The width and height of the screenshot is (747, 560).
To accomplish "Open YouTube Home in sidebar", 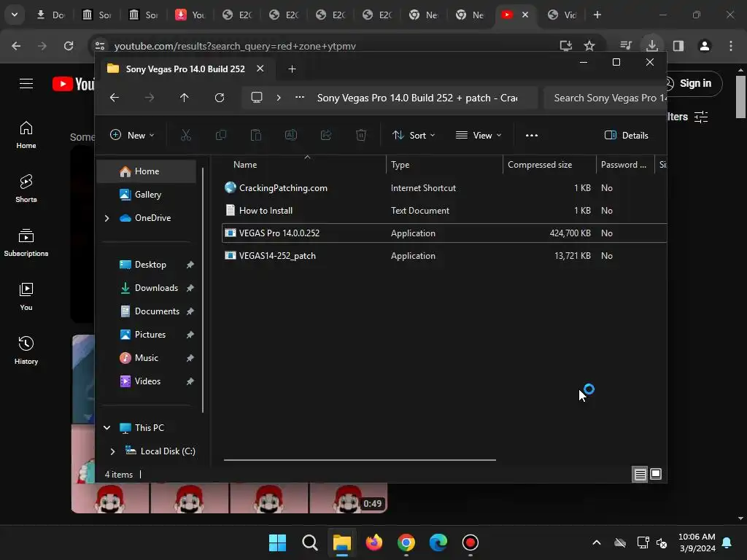I will [x=26, y=134].
